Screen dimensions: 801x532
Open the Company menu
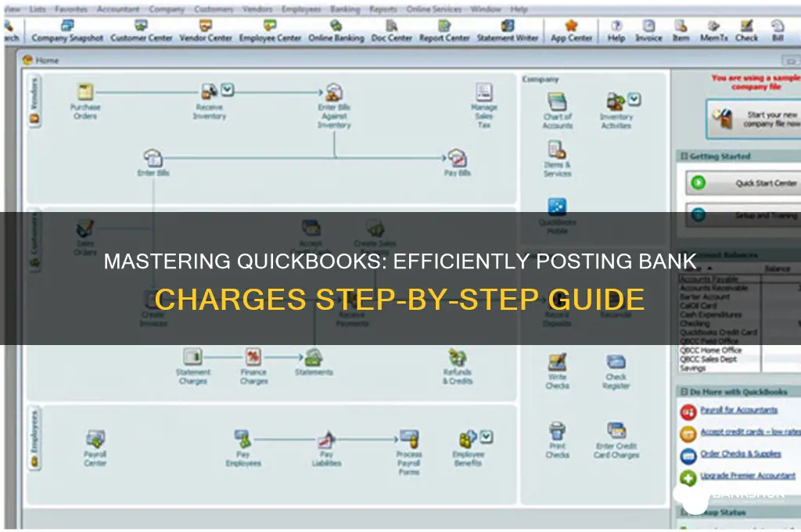coord(167,9)
